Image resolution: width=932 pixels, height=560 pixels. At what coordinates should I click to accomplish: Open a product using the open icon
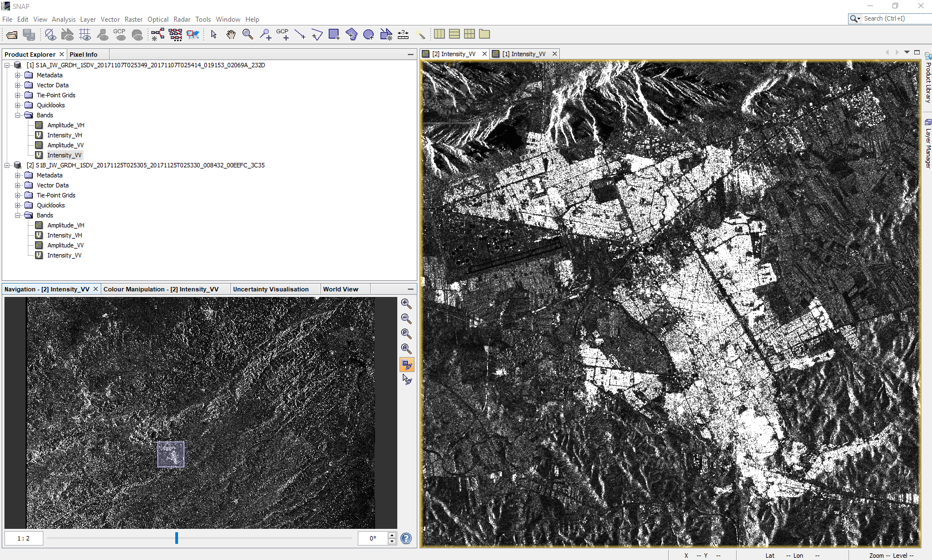[x=11, y=34]
